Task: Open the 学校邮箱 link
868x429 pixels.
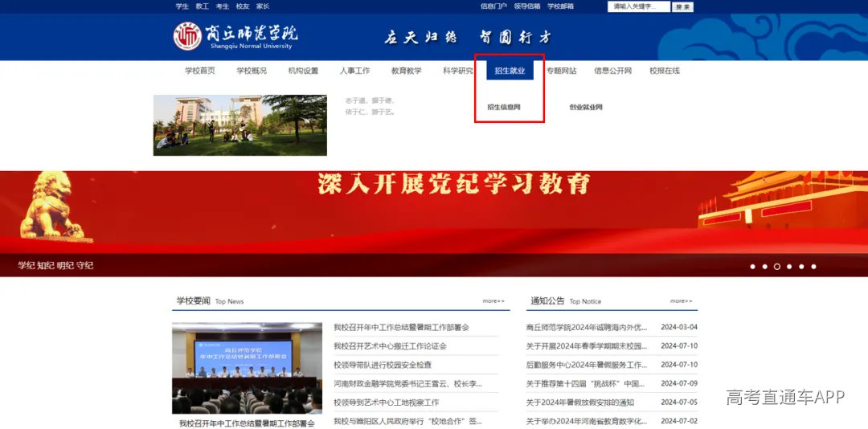Action: 560,6
